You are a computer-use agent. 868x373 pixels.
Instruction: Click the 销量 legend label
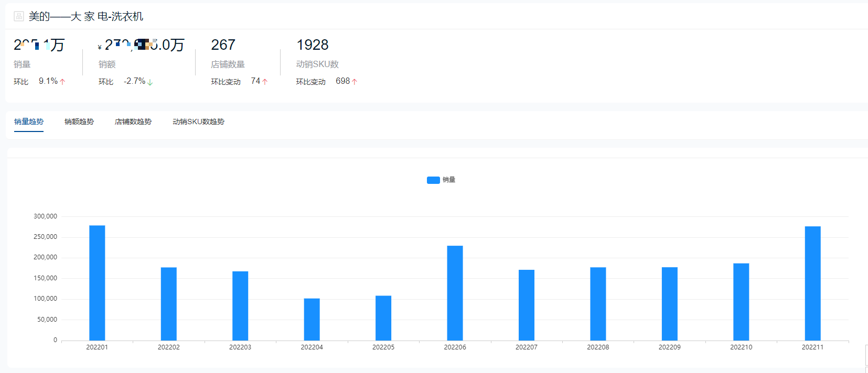(449, 180)
